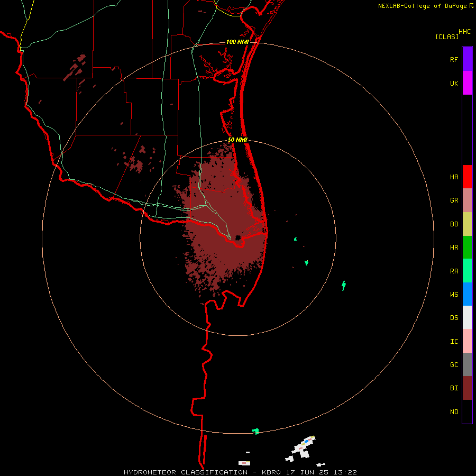Select the GR legend label

click(x=454, y=200)
